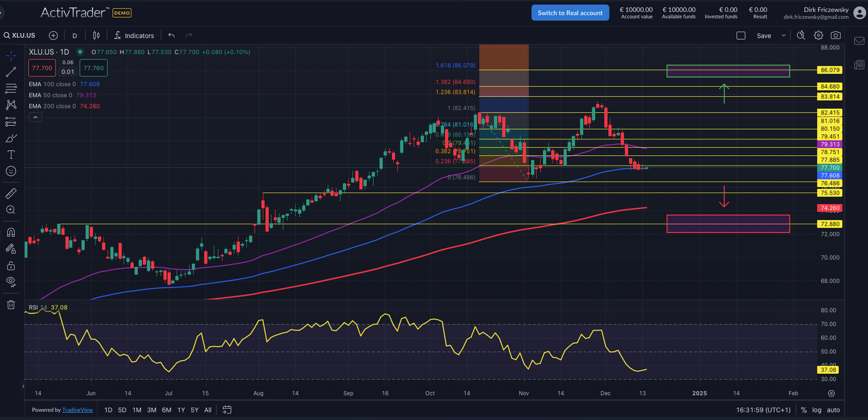The height and width of the screenshot is (420, 868).
Task: Click the trash icon to remove drawings
Action: click(11, 305)
